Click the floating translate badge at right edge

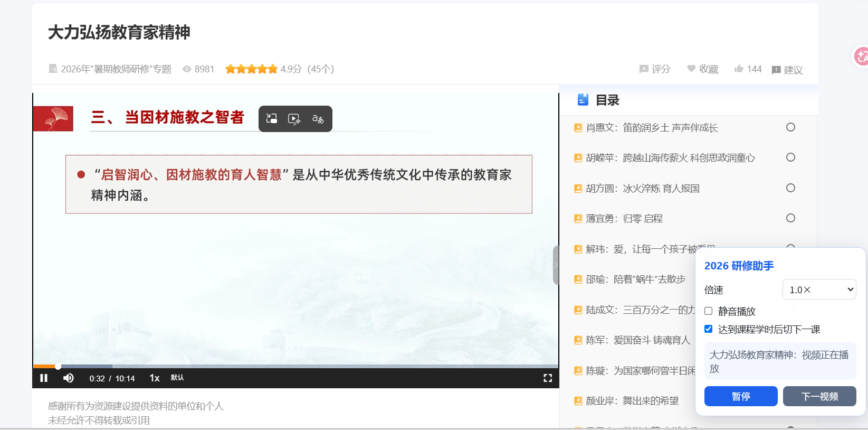coord(861,56)
